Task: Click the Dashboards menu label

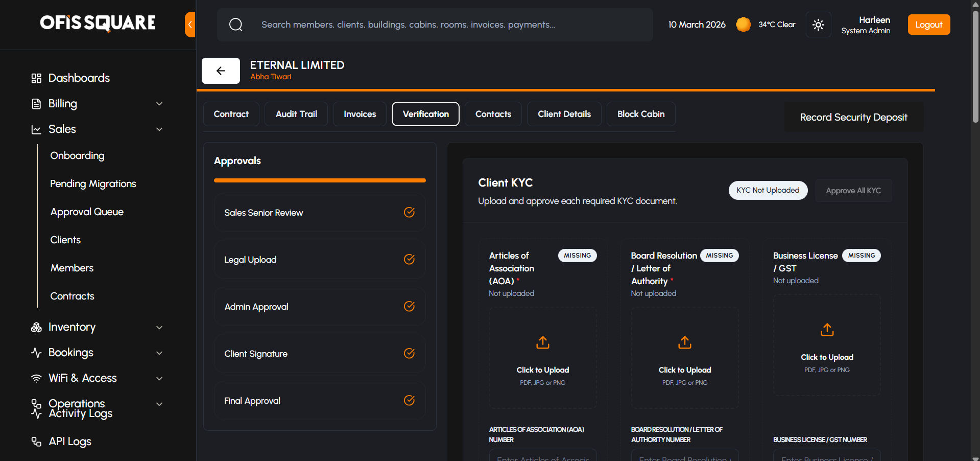Action: (79, 78)
